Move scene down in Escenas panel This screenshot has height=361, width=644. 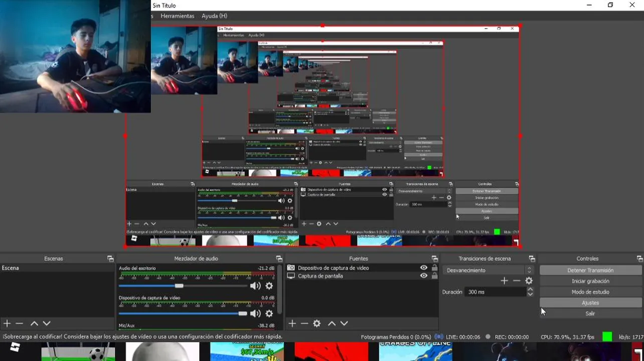(46, 323)
